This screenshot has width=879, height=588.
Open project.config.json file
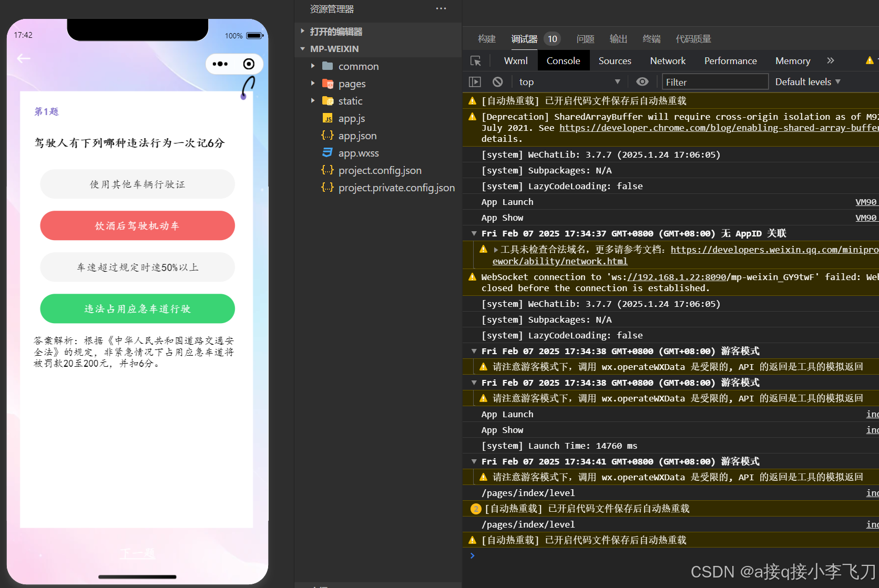[x=372, y=170]
